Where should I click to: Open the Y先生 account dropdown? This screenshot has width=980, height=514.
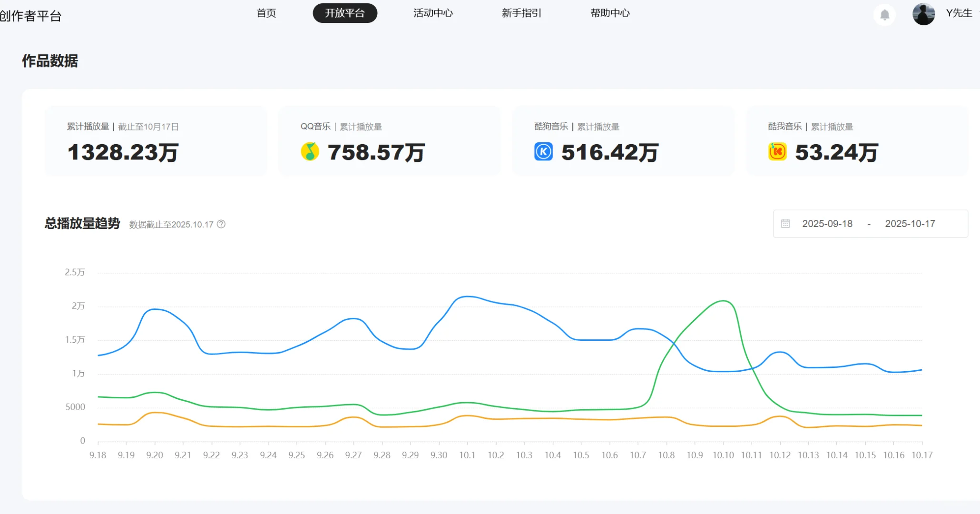959,13
